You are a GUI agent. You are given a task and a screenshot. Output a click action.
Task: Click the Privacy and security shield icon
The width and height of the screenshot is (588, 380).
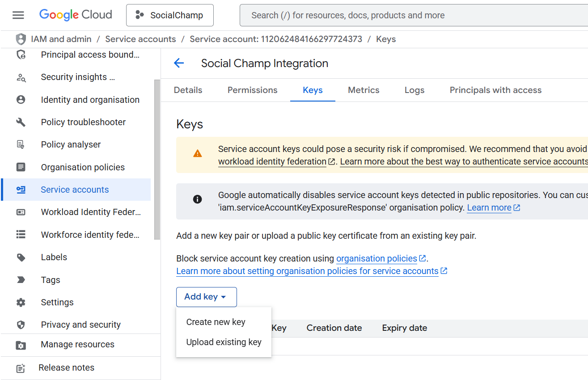21,325
